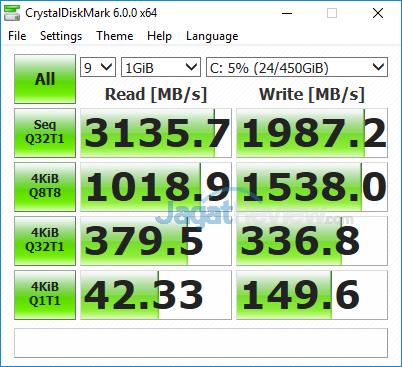
Task: Click the empty comment field at bottom
Action: pos(201,343)
